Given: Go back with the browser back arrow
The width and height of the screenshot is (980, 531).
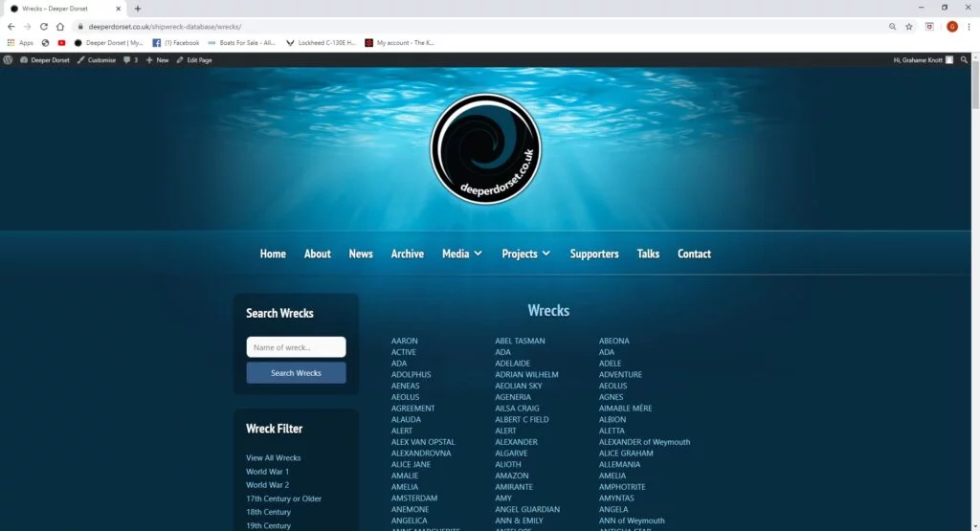Looking at the screenshot, I should (11, 27).
